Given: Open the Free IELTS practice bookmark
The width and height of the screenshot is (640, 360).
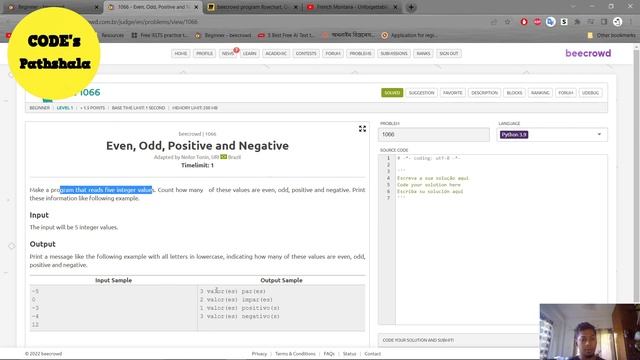Looking at the screenshot, I should pyautogui.click(x=160, y=36).
